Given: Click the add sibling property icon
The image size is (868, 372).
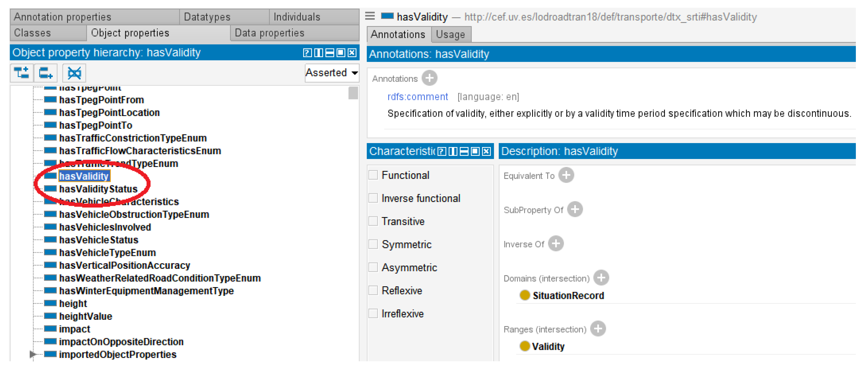Looking at the screenshot, I should 45,73.
